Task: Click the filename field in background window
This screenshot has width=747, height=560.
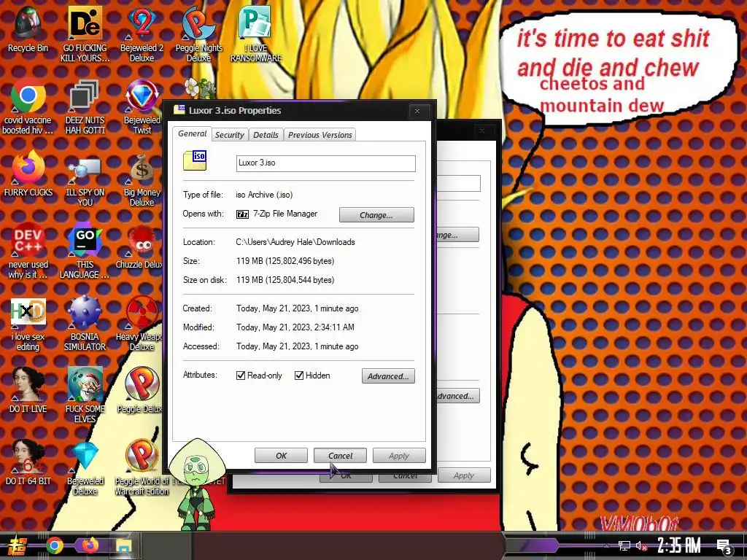Action: point(458,183)
